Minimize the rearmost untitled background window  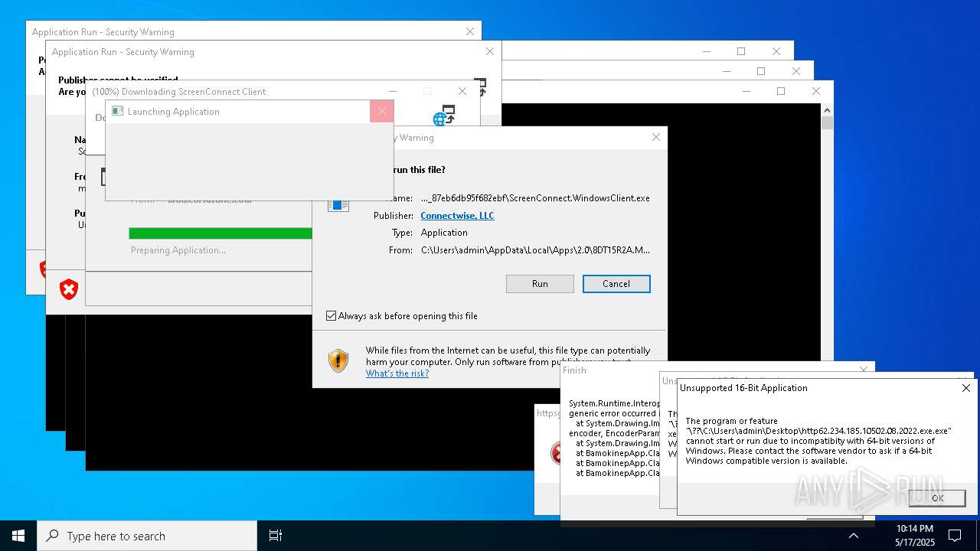click(706, 51)
